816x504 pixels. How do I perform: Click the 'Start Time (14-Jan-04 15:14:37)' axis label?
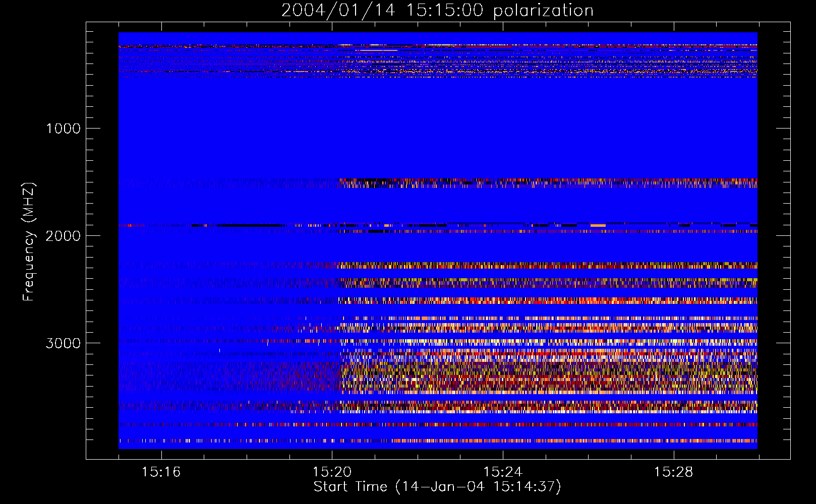(x=437, y=487)
